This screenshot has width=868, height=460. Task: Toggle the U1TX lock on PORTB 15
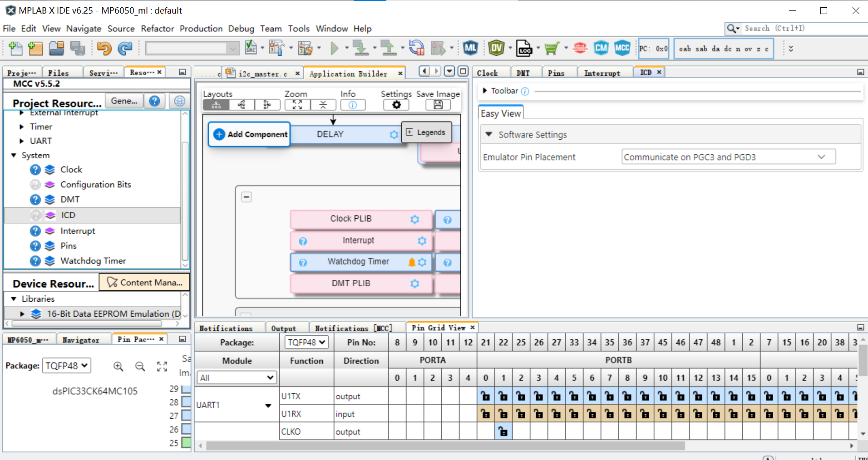coord(751,396)
